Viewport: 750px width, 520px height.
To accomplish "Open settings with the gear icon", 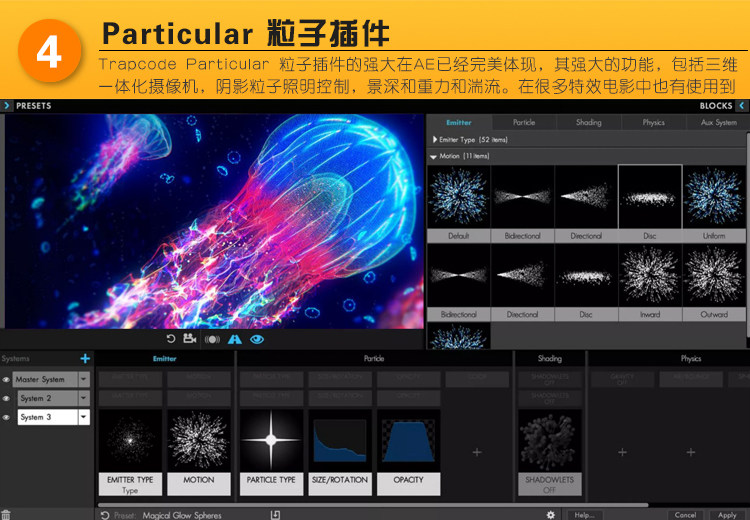I will click(551, 515).
